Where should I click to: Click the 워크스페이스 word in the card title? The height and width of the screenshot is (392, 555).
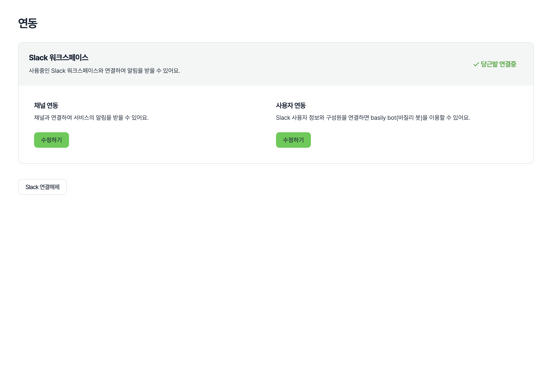tap(69, 58)
